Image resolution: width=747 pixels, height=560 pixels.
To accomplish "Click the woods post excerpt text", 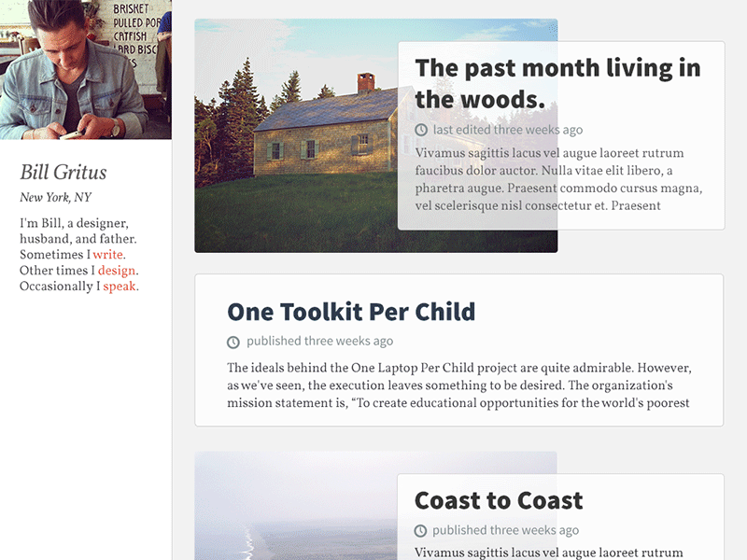I will tap(558, 179).
